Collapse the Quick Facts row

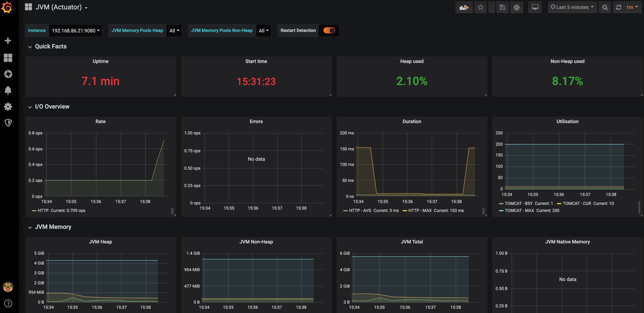click(x=51, y=47)
